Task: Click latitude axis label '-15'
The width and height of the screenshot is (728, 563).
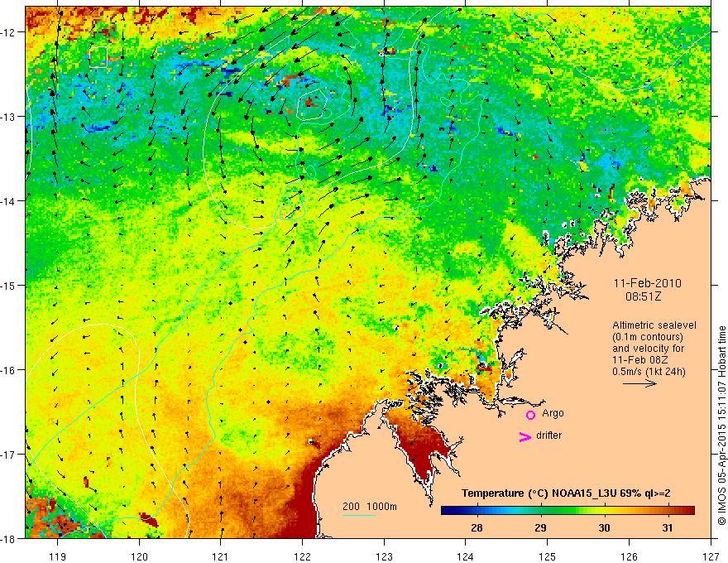Action: tap(8, 285)
